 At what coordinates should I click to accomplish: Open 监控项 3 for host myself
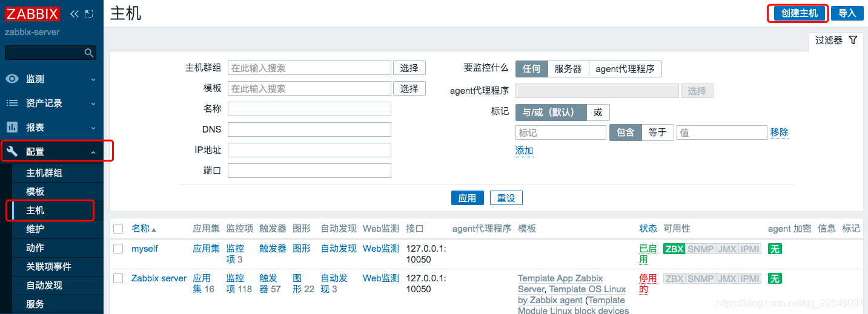point(236,254)
